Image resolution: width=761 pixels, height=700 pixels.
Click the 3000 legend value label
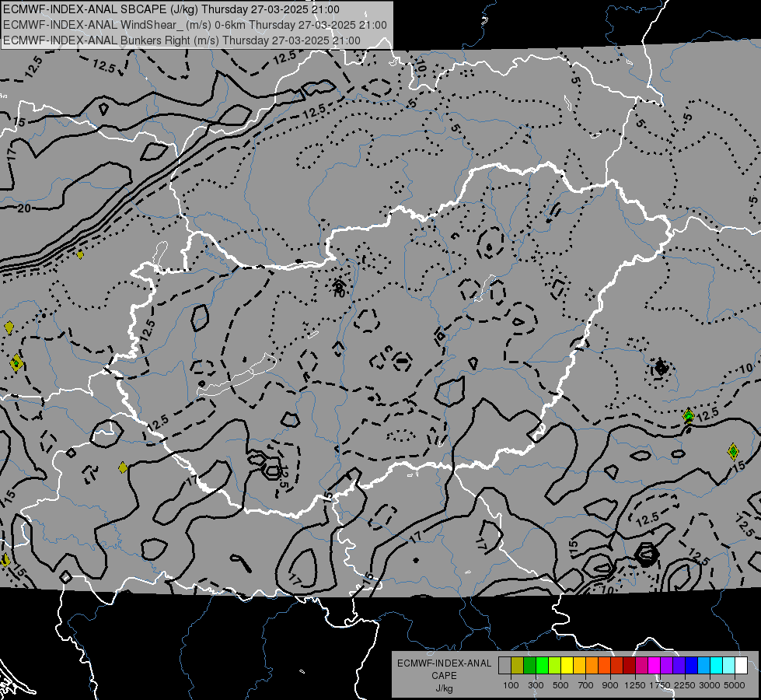(x=710, y=685)
